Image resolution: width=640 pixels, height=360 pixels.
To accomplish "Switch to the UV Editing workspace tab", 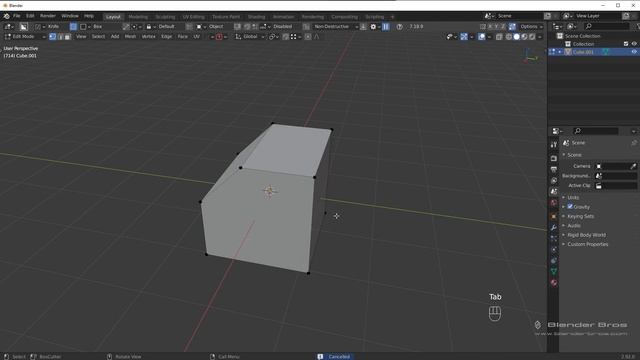I will [x=193, y=17].
